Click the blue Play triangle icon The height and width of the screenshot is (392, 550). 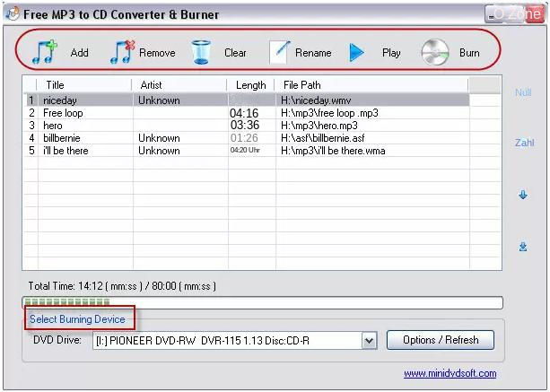click(x=357, y=53)
